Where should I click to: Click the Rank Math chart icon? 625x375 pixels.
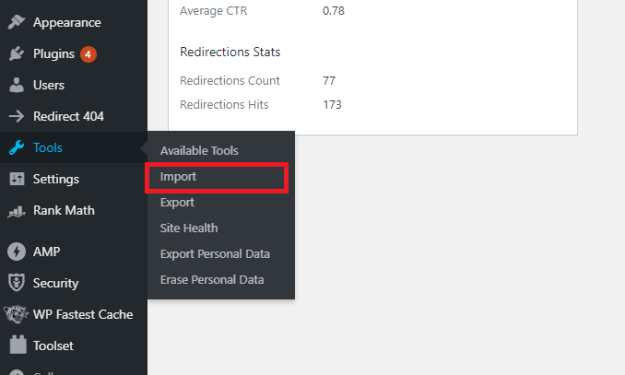point(16,211)
